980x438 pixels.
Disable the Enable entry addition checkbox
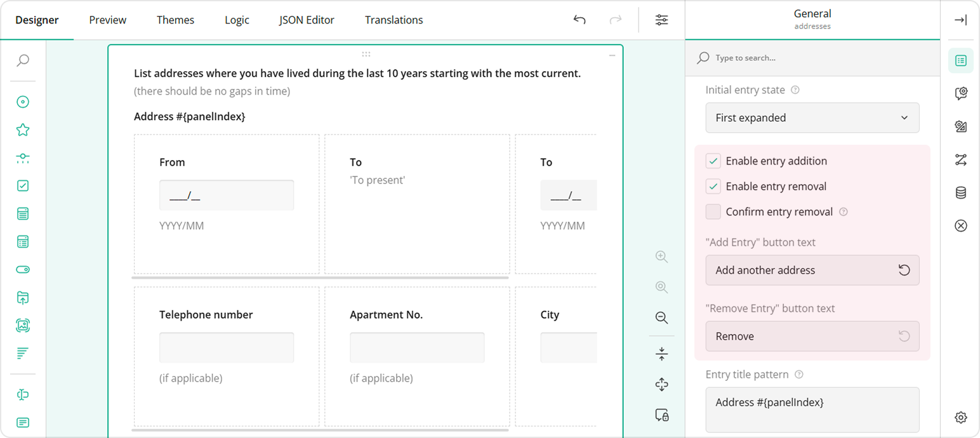point(713,161)
